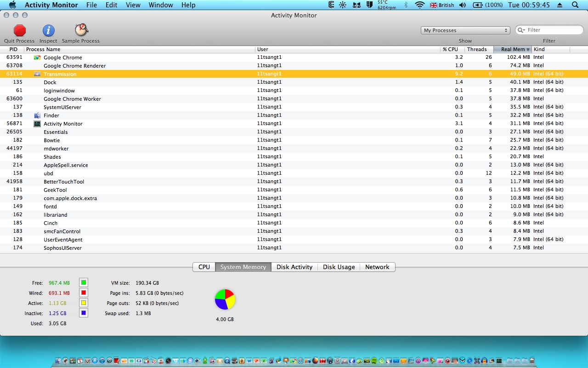Screen dimensions: 588x368
Task: Click the Sophos shield menu bar icon
Action: [369, 5]
